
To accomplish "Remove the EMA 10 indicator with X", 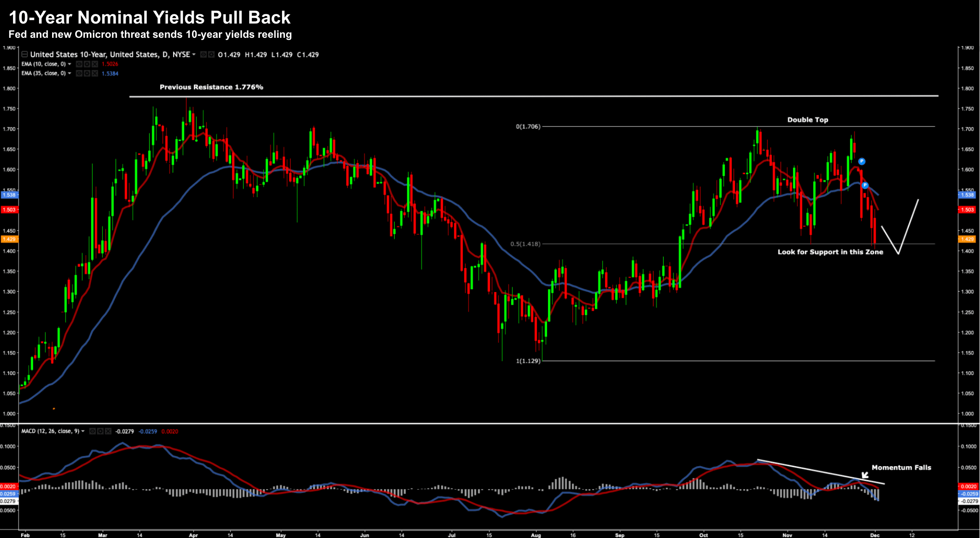I will click(95, 64).
